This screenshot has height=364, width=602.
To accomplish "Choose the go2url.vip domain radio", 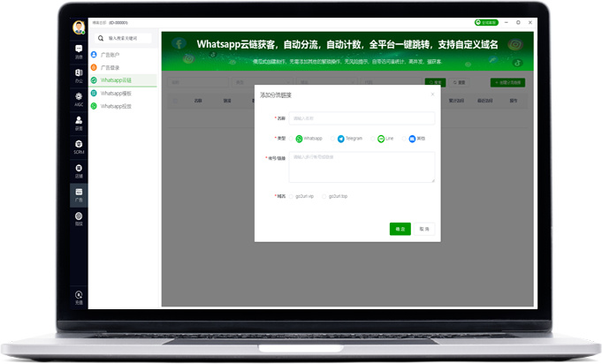I will pos(291,196).
